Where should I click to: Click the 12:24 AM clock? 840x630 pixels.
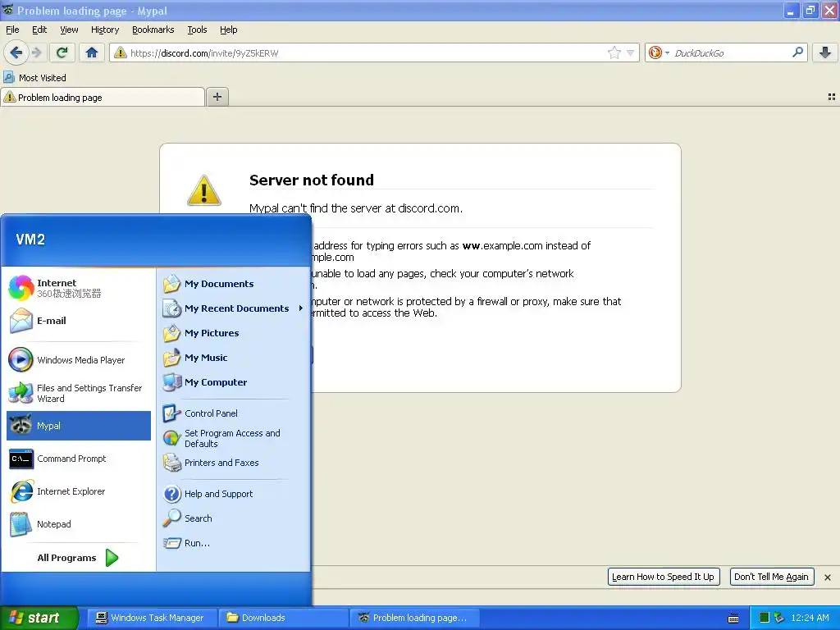(810, 618)
